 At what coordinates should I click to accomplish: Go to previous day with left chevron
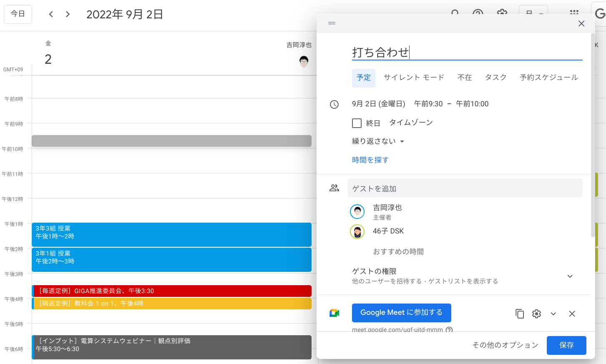tap(51, 14)
